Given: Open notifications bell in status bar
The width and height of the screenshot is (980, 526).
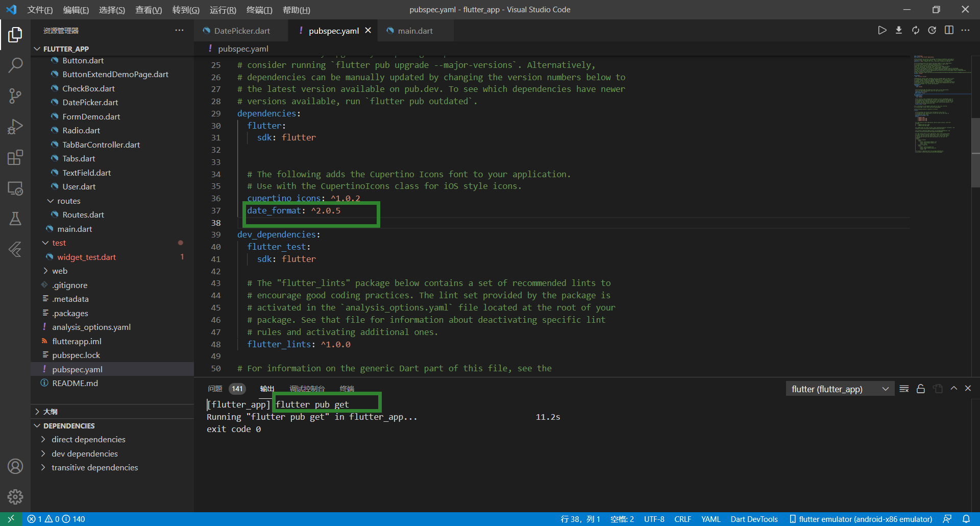Looking at the screenshot, I should pos(966,519).
